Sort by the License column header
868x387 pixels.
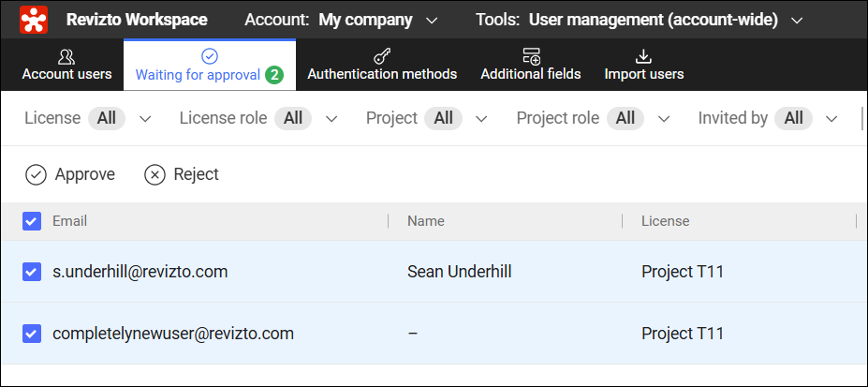coord(666,221)
